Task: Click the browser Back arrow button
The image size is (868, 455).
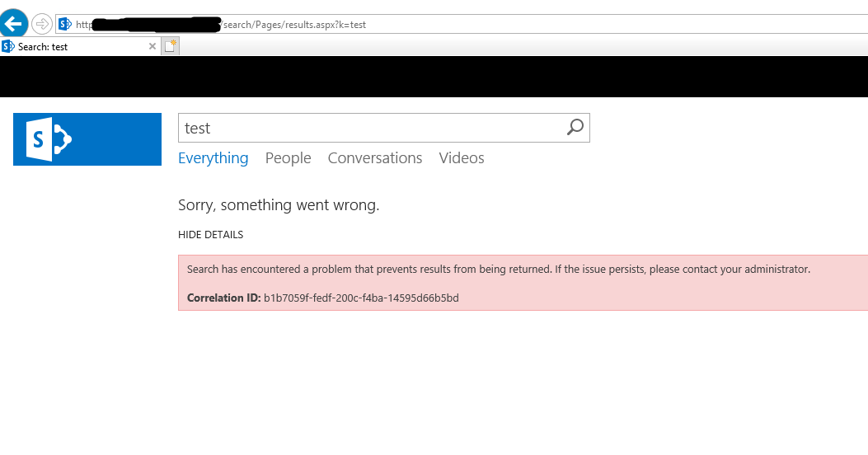Action: (13, 24)
